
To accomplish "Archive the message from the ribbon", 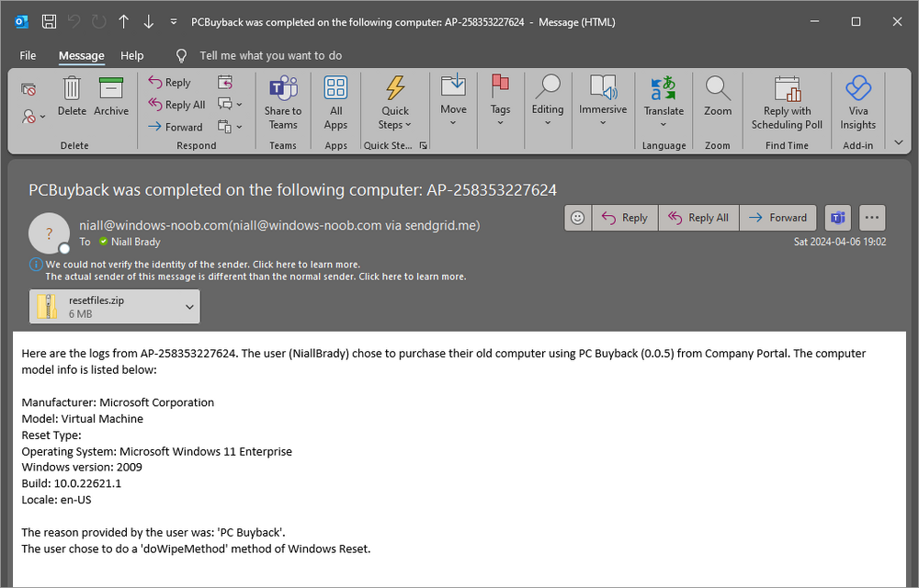I will click(111, 96).
